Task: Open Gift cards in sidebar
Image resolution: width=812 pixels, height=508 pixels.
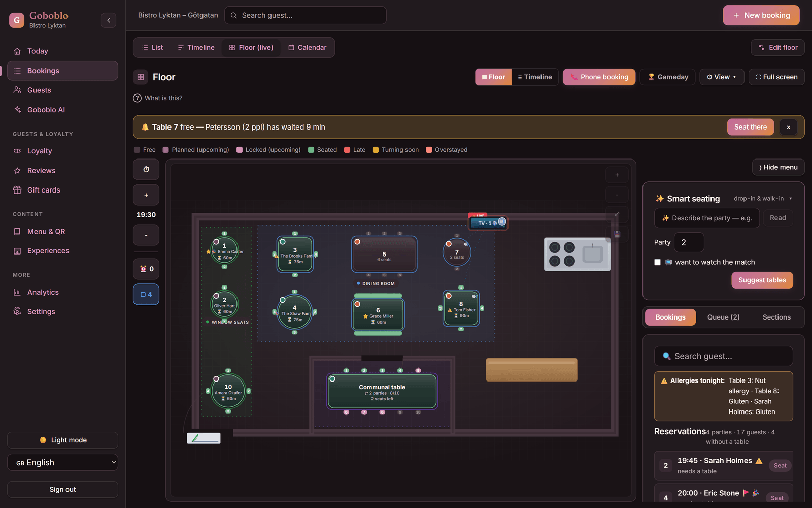Action: tap(63, 190)
